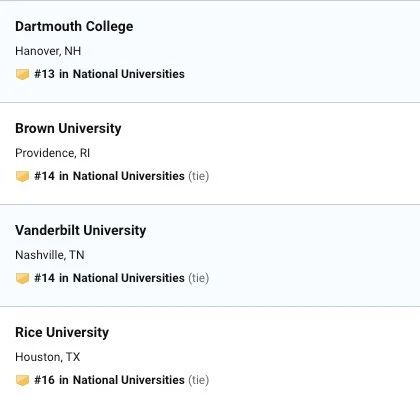The image size is (420, 406).
Task: Click the 'Hanover, NH' location text
Action: [48, 51]
